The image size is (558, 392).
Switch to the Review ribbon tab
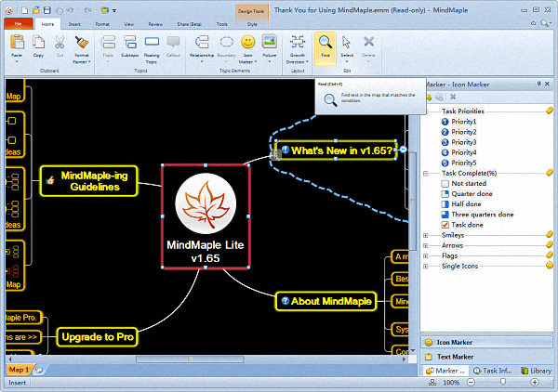click(x=155, y=24)
